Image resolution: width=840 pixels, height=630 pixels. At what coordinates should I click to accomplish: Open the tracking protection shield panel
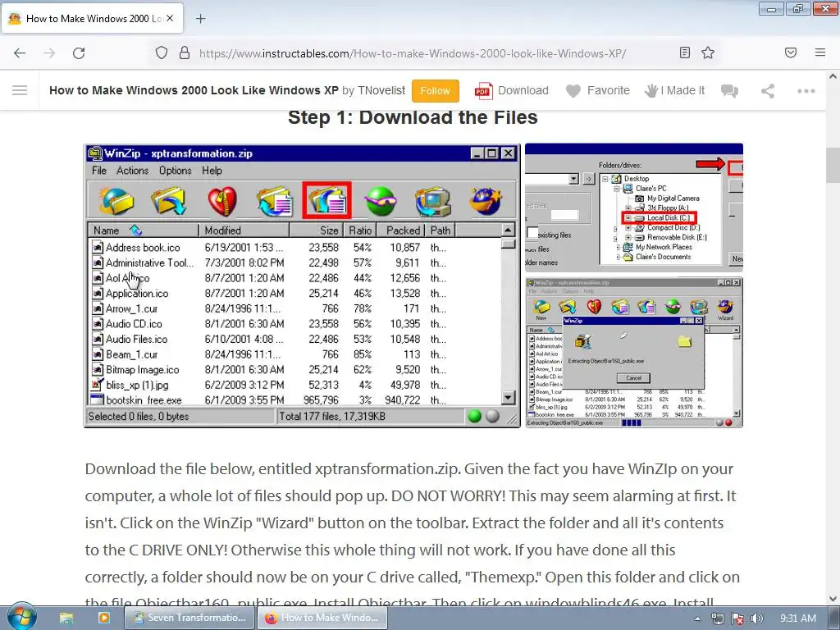tap(162, 53)
